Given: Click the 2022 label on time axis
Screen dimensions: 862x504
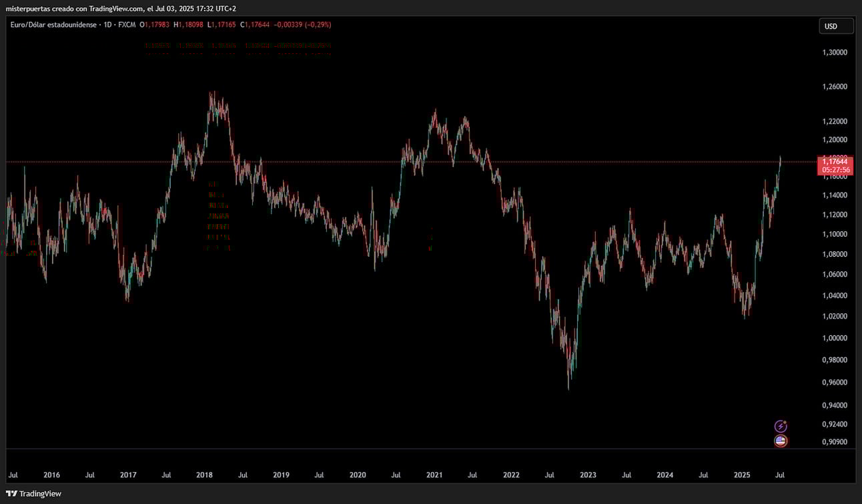Looking at the screenshot, I should 511,475.
